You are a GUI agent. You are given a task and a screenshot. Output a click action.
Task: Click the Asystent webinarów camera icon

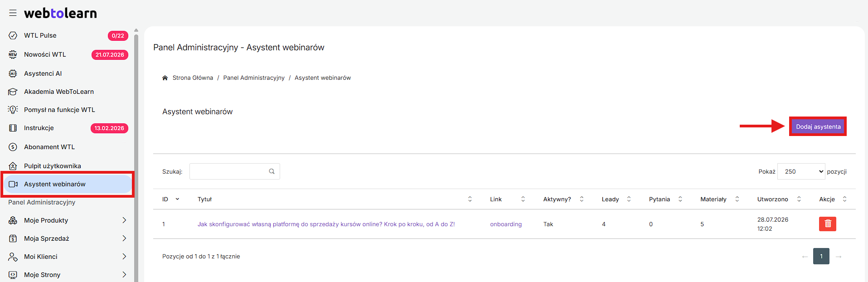[x=13, y=184]
